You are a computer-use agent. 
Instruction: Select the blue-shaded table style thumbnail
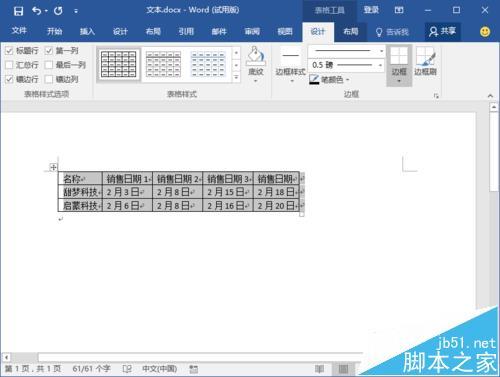(208, 64)
